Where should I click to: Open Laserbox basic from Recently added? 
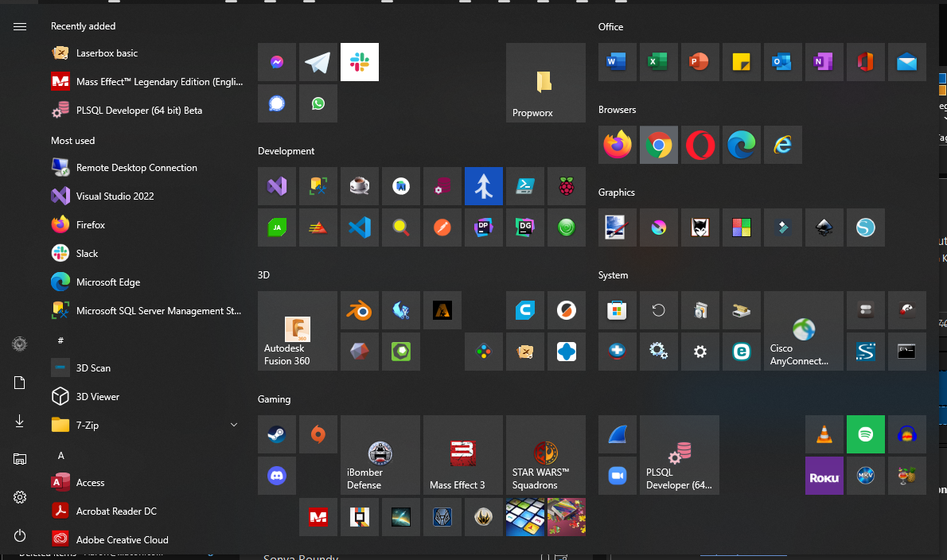tap(146, 53)
